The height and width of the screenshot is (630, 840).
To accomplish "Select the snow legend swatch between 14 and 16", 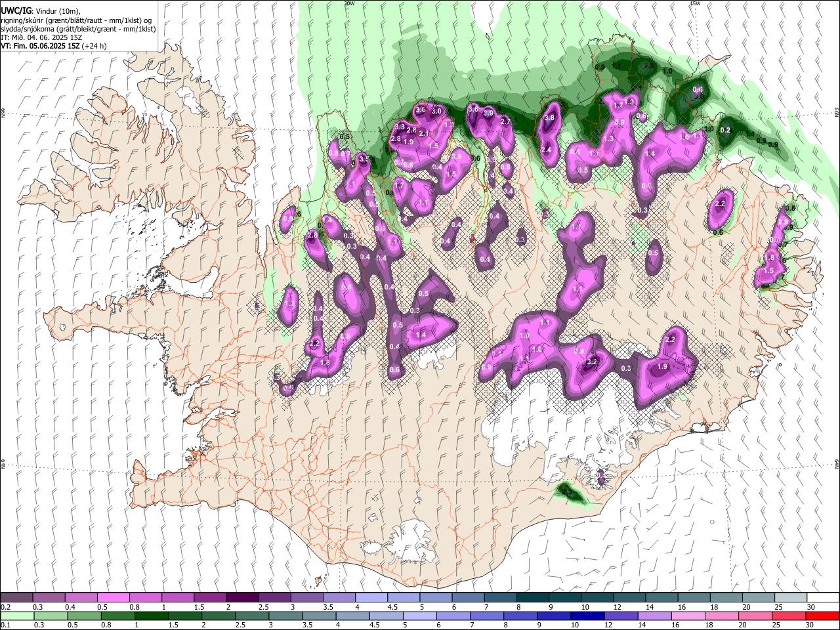I will [661, 597].
